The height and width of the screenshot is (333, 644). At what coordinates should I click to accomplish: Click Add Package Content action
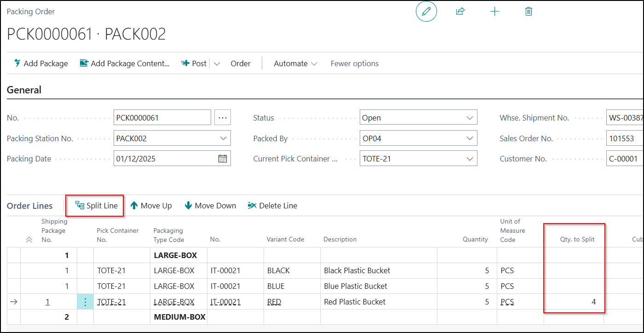tap(125, 63)
